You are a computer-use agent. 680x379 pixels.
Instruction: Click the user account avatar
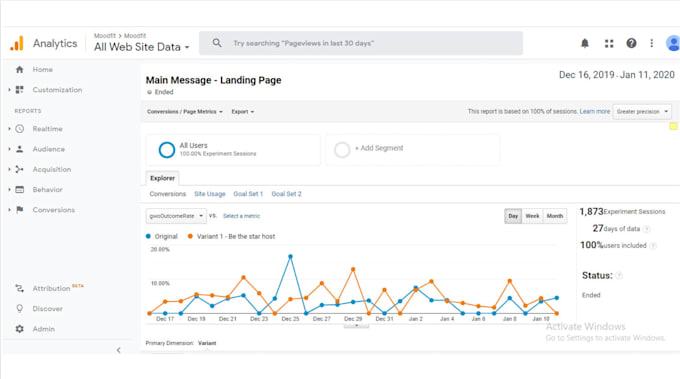673,43
